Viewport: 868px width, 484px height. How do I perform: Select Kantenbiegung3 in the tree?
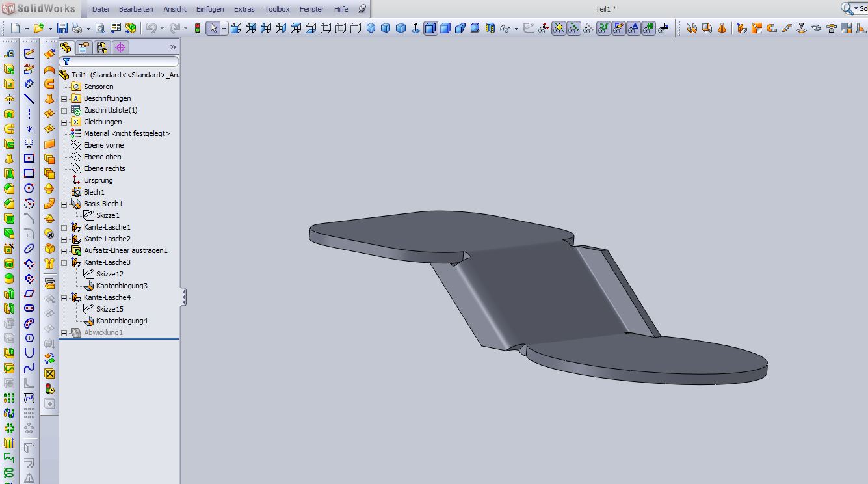click(x=122, y=286)
